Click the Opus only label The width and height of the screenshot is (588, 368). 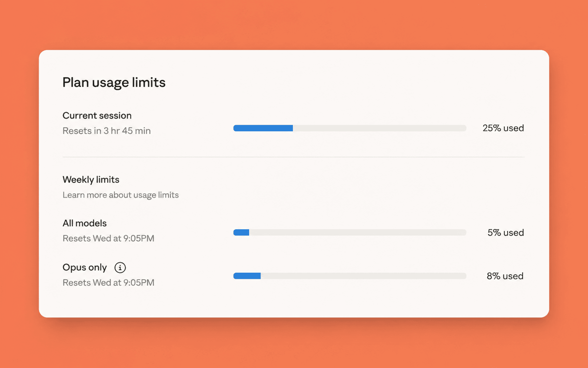click(x=85, y=267)
